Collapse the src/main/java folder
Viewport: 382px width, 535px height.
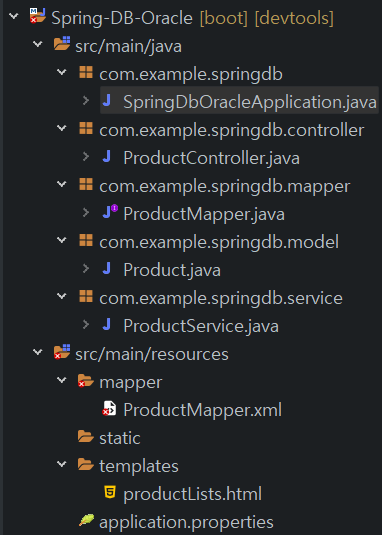coord(38,44)
